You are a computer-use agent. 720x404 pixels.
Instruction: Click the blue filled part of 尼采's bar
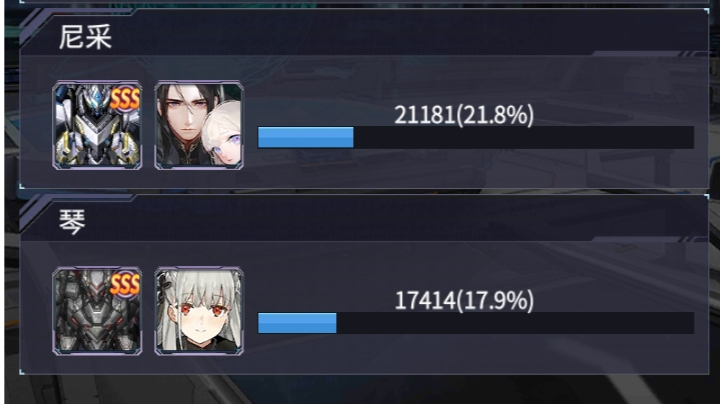[305, 137]
